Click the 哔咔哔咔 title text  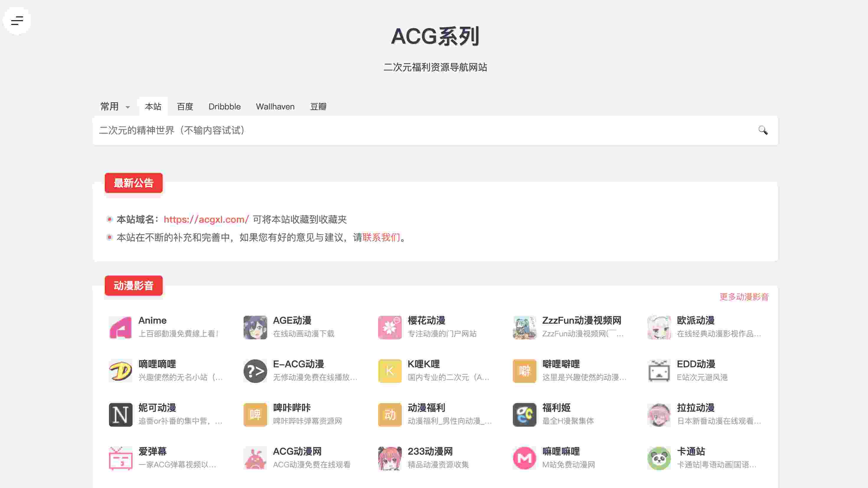tap(292, 407)
